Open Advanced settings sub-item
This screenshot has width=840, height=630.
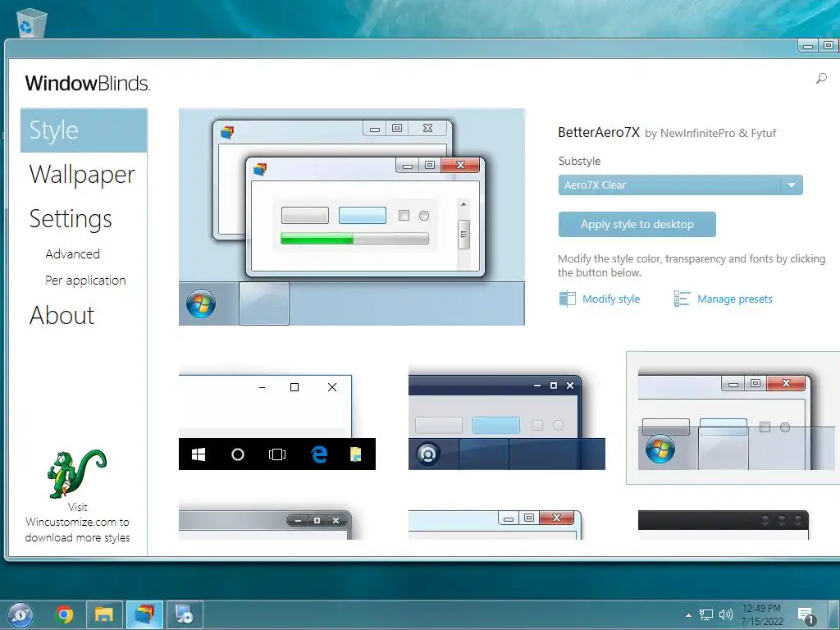click(x=73, y=254)
